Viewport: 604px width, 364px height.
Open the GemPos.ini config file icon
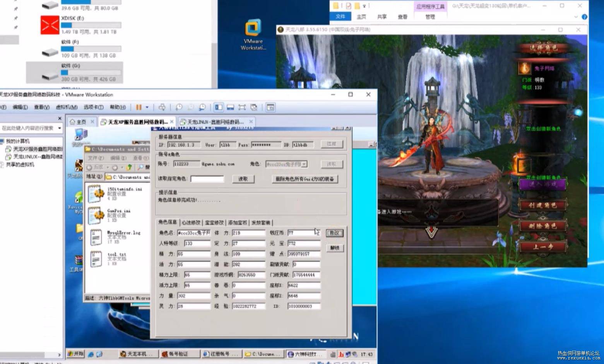pos(95,215)
